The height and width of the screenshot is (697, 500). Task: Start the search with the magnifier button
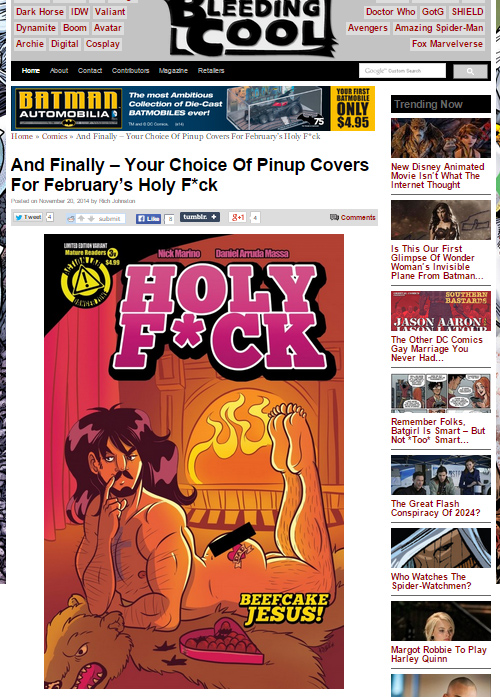coord(470,71)
